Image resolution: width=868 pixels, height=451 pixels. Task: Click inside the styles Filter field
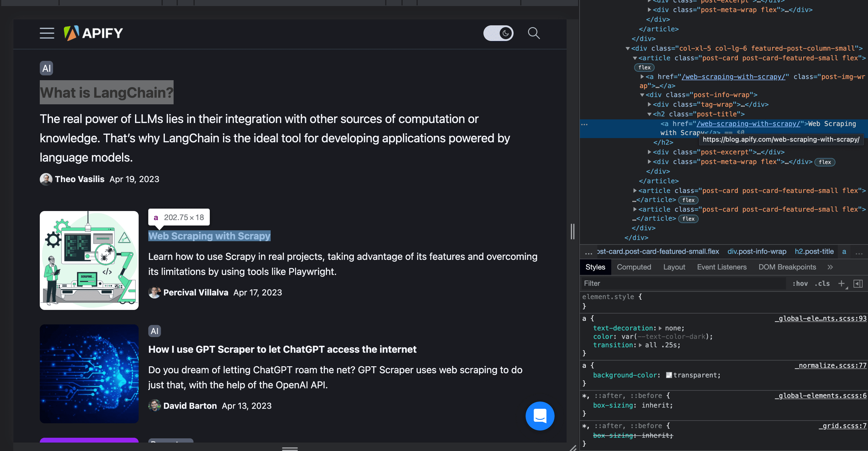coord(640,283)
